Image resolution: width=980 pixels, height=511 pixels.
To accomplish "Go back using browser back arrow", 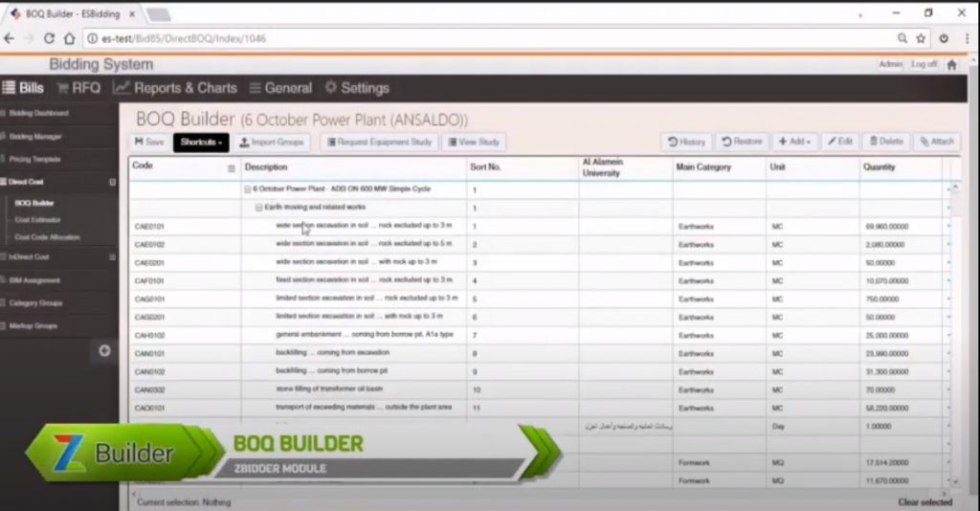I will click(x=10, y=38).
